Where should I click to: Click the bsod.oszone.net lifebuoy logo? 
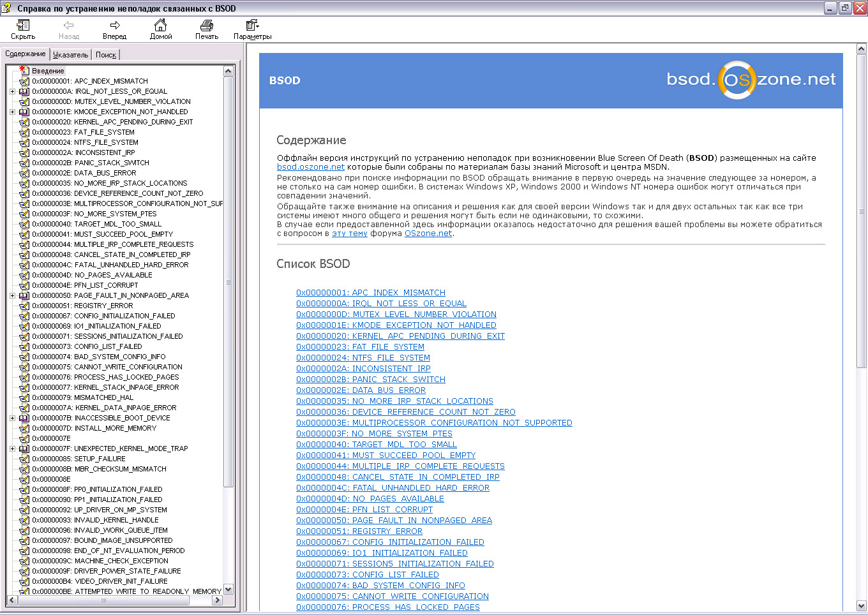pos(737,80)
